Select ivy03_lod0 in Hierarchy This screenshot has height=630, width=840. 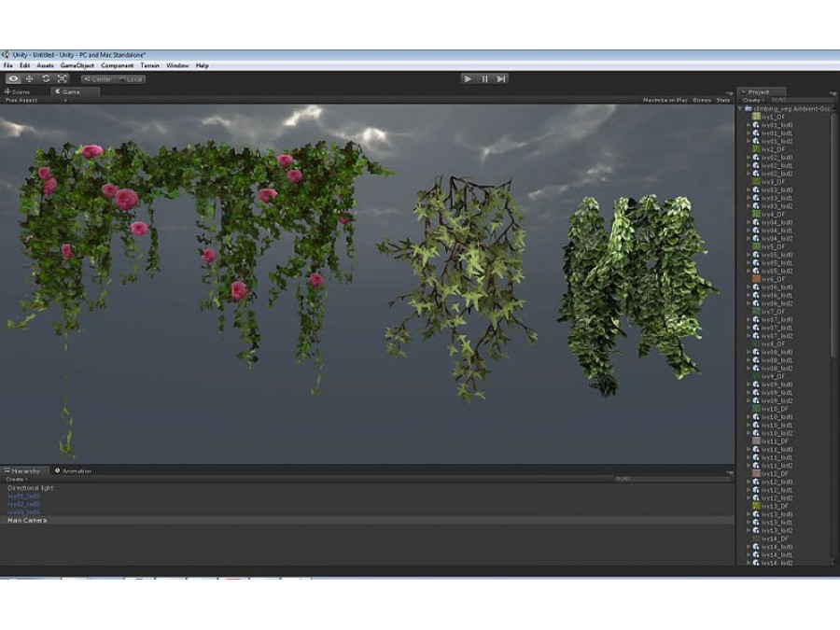[23, 512]
